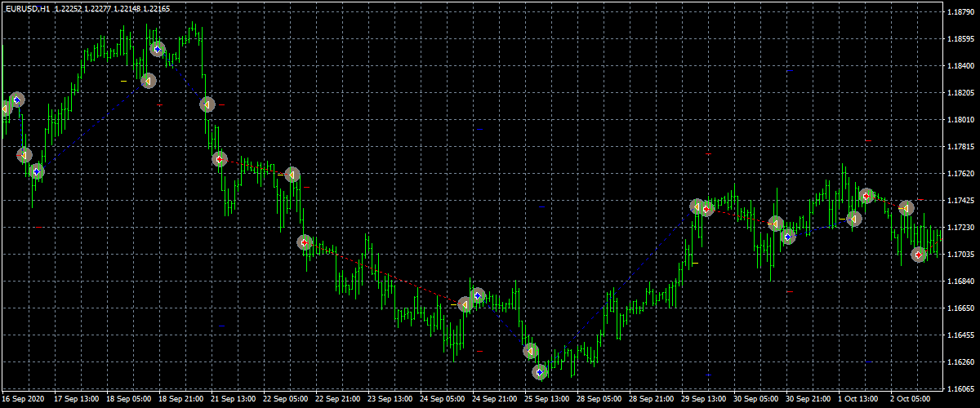
Task: Select the 24 Sep 21:00 time label
Action: pyautogui.click(x=494, y=400)
